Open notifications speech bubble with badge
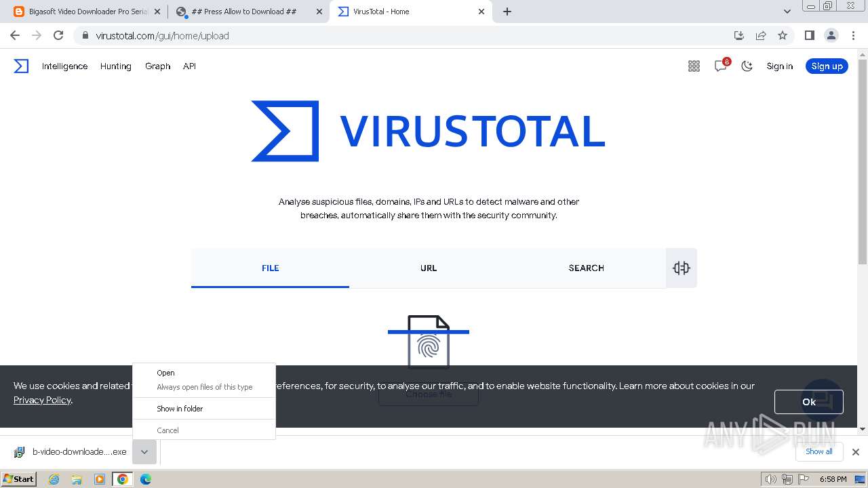 pos(721,66)
